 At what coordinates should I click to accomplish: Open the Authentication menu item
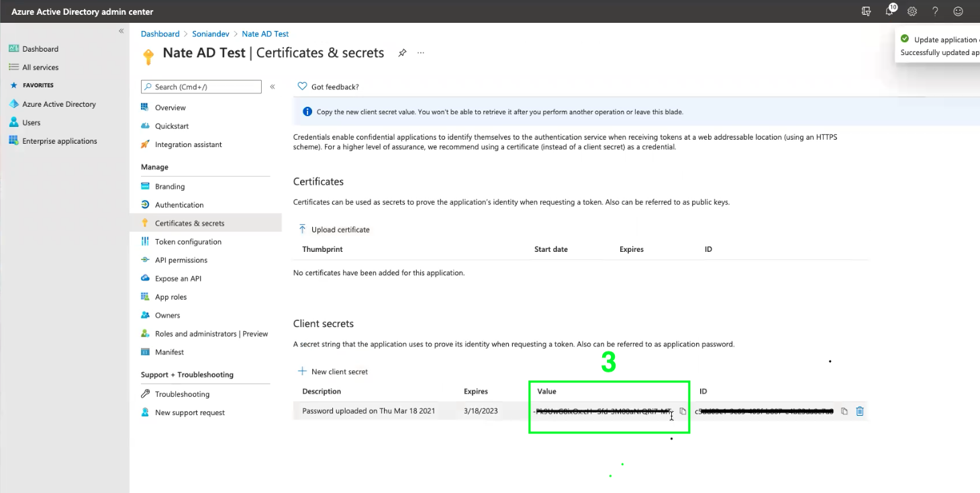(x=179, y=205)
